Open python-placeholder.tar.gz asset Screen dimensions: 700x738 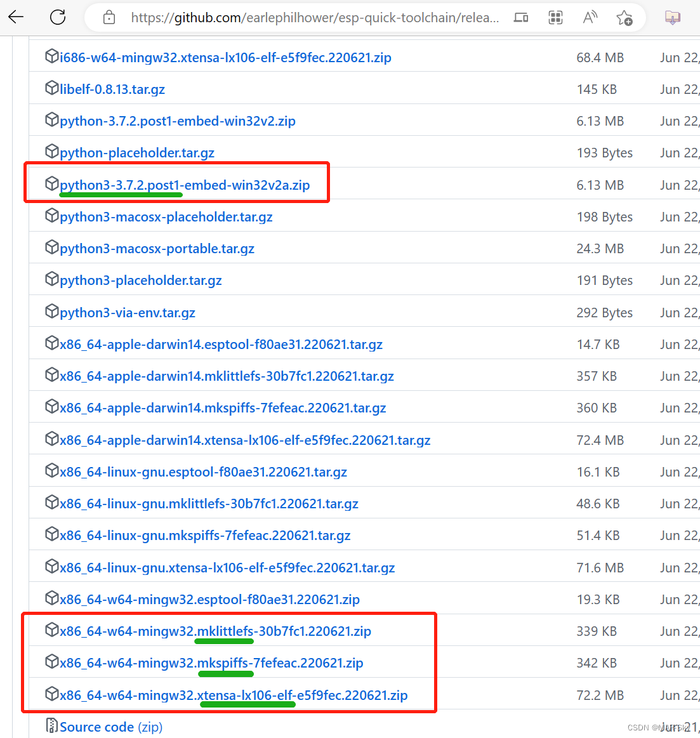137,153
